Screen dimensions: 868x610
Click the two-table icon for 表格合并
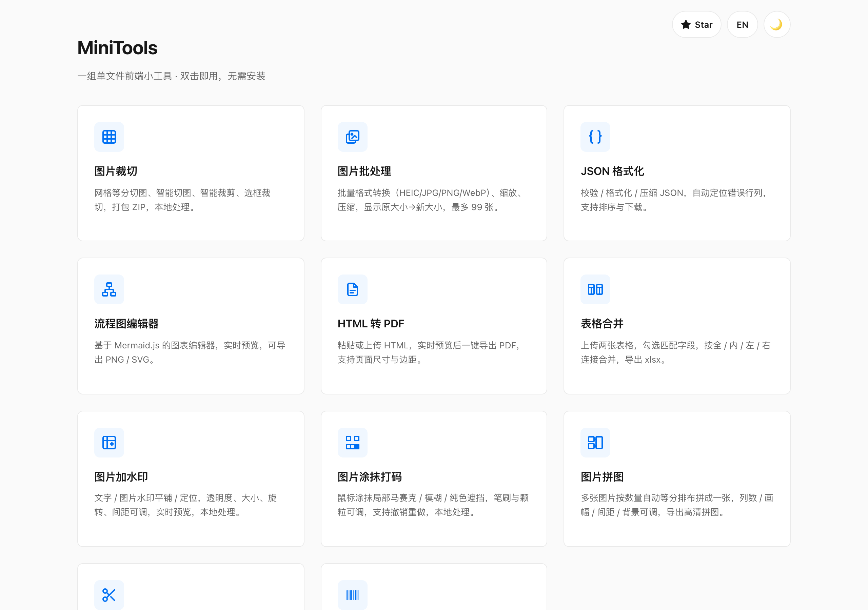[x=595, y=289]
